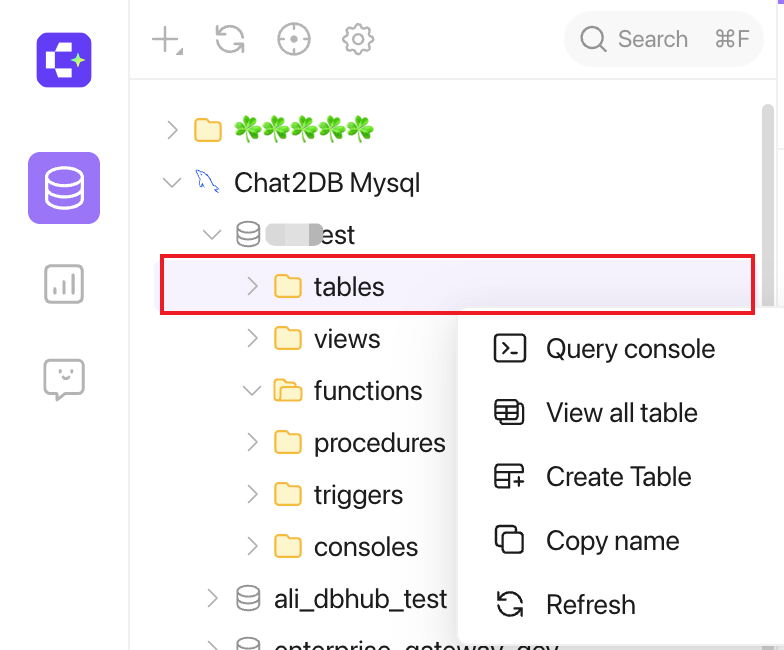Viewport: 784px width, 650px height.
Task: Expand the triggers folder
Action: [252, 494]
